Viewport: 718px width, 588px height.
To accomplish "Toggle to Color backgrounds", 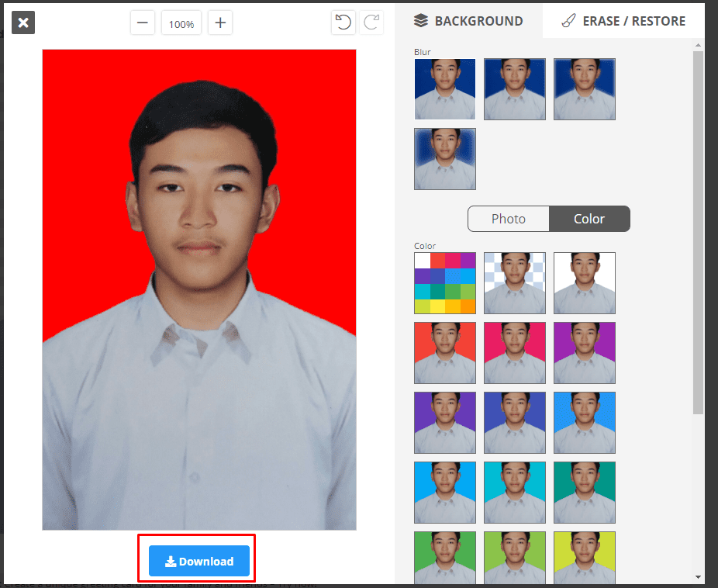I will (x=589, y=219).
